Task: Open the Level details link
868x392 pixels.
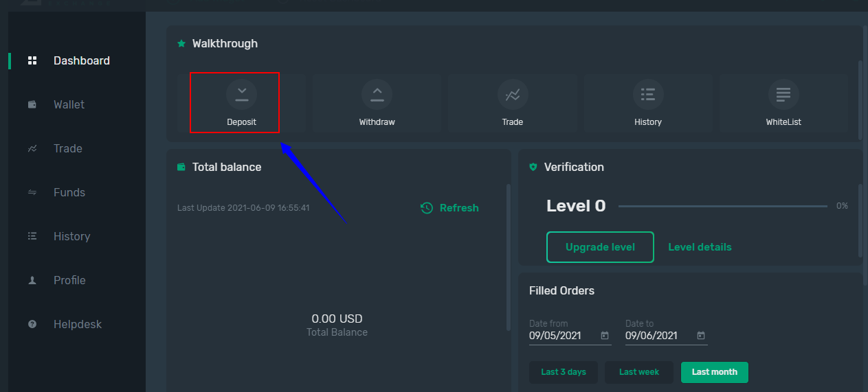Action: [700, 247]
